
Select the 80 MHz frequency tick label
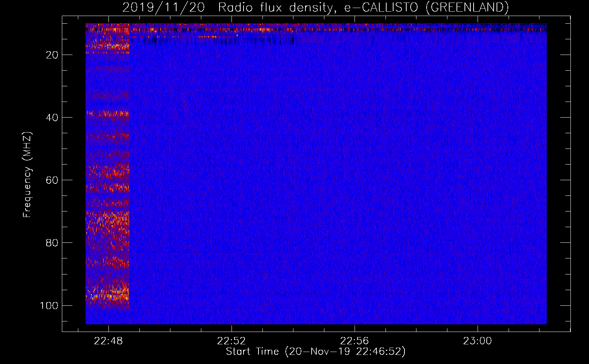pos(52,243)
